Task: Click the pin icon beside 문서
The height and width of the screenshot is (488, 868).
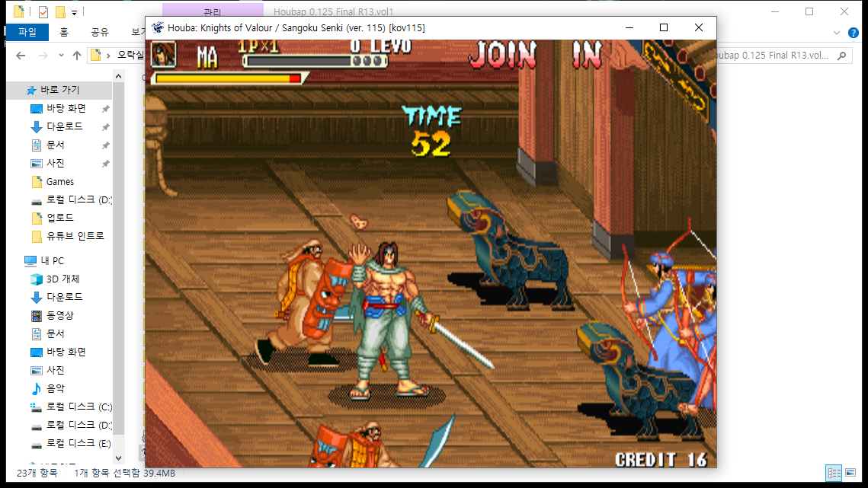Action: [x=105, y=145]
